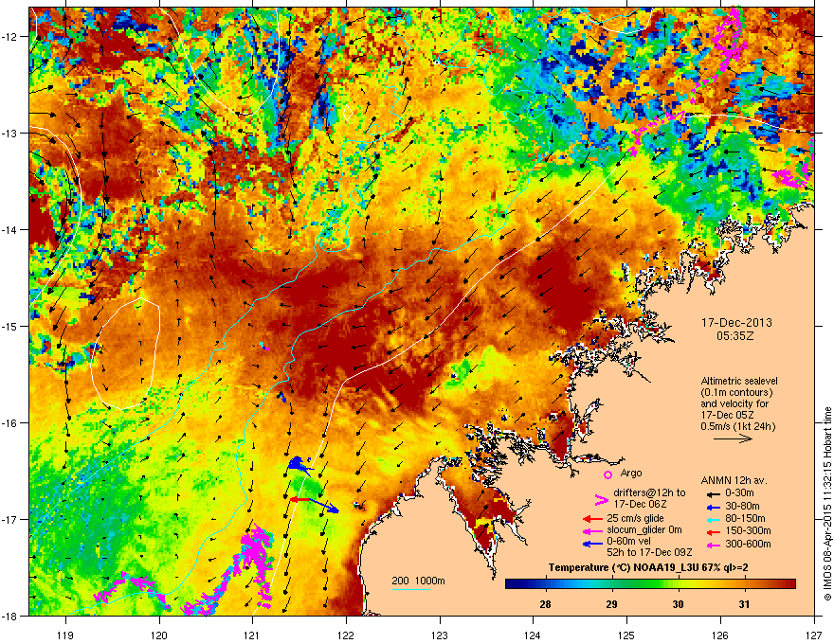Image resolution: width=834 pixels, height=644 pixels.
Task: Click the latitude axis label -15
Action: (x=9, y=326)
